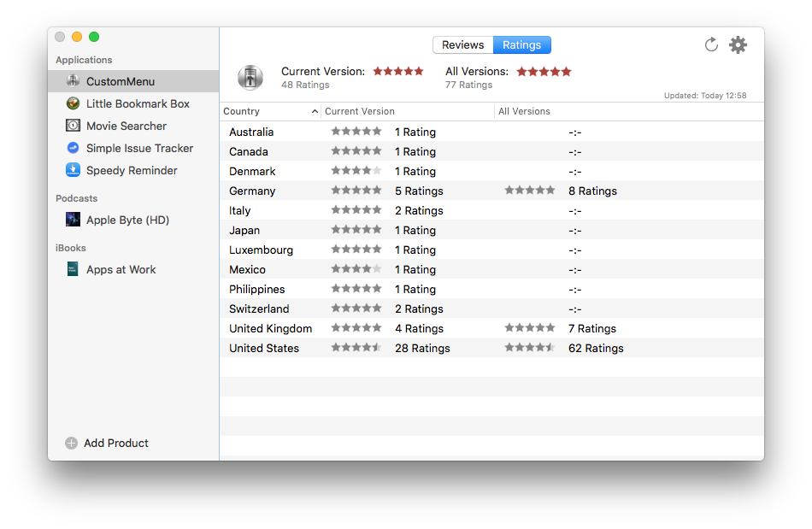Click United Kingdom all versions stars
Screen dimensions: 812x529
click(530, 327)
